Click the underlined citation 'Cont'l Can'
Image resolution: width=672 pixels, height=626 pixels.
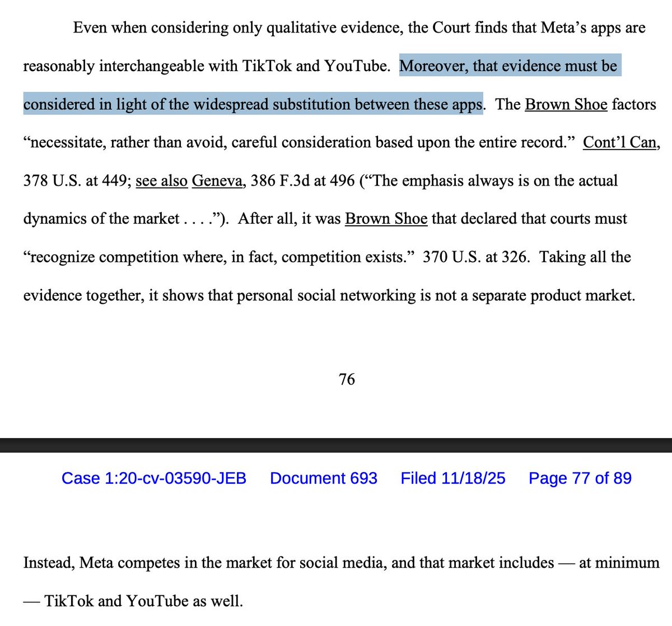[x=619, y=142]
